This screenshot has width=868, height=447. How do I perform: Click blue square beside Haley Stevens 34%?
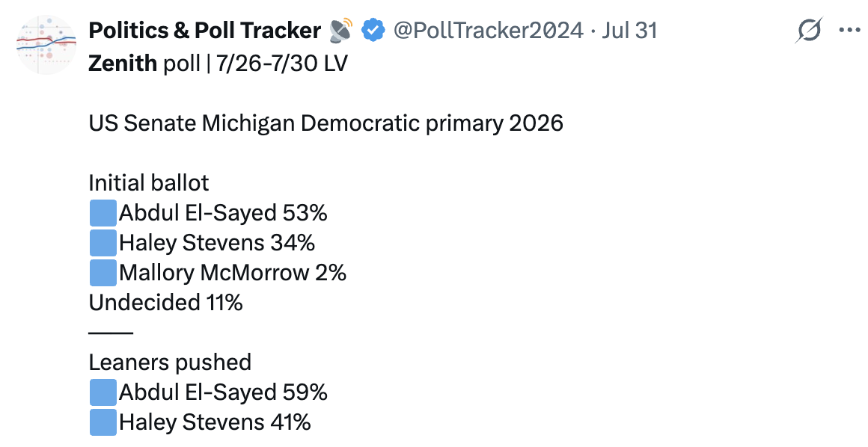[103, 243]
